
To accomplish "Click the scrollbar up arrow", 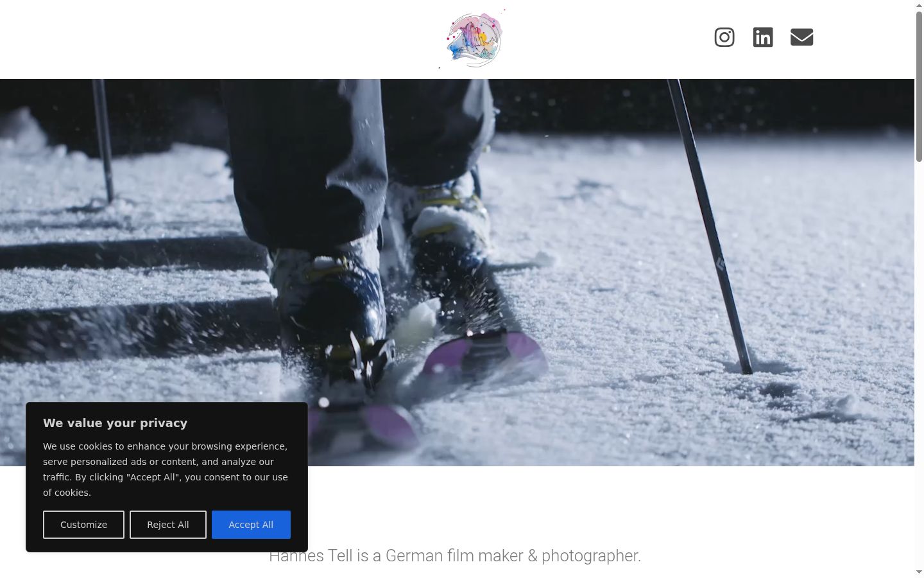I will pyautogui.click(x=919, y=4).
